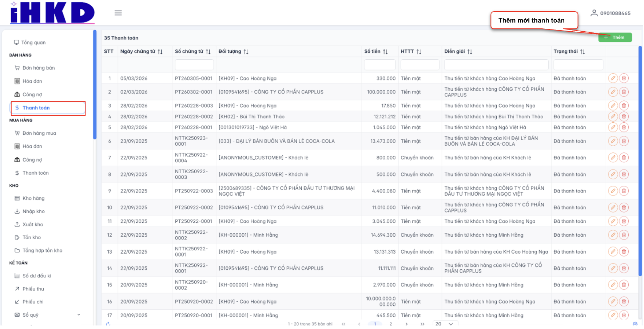The width and height of the screenshot is (644, 329).
Task: Go to page 2 of payments list
Action: [391, 324]
